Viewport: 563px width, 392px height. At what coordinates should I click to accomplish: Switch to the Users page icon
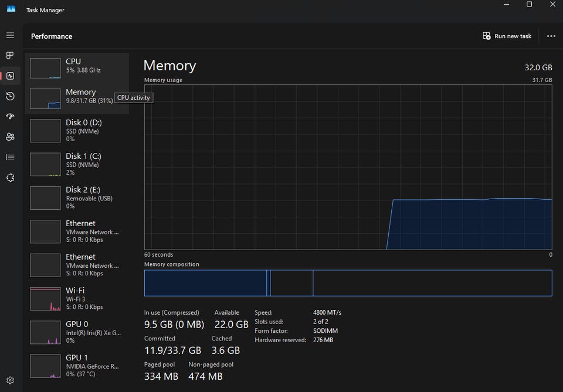10,137
